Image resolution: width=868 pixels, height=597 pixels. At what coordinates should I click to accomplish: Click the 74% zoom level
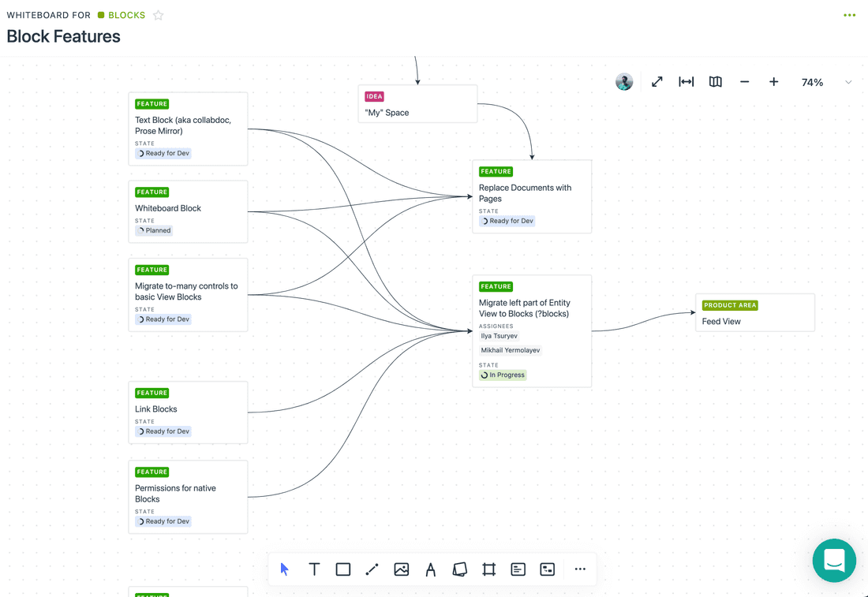click(x=812, y=82)
